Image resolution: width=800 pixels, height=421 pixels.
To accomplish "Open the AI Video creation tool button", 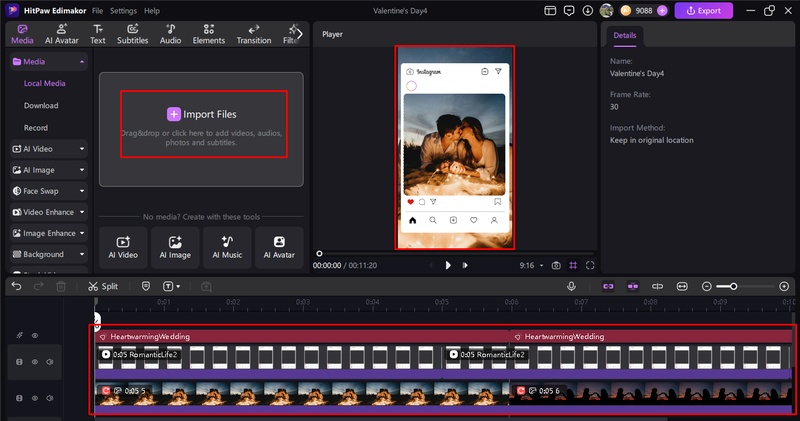I will 123,248.
